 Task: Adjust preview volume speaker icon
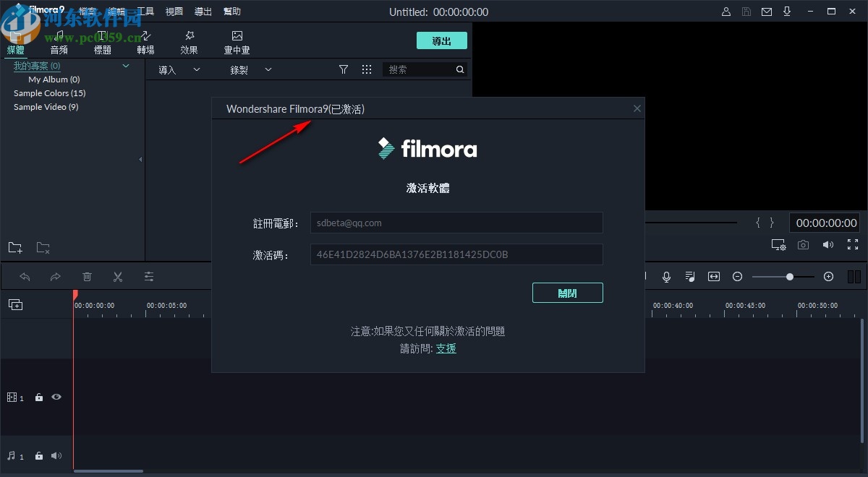coord(828,245)
